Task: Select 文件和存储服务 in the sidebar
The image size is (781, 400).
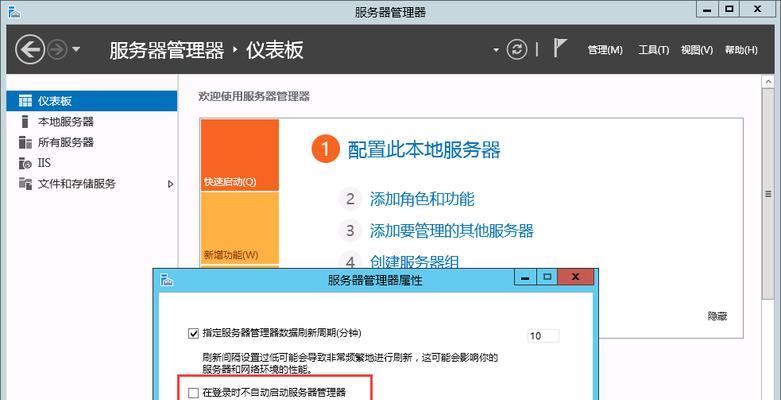Action: pos(92,184)
